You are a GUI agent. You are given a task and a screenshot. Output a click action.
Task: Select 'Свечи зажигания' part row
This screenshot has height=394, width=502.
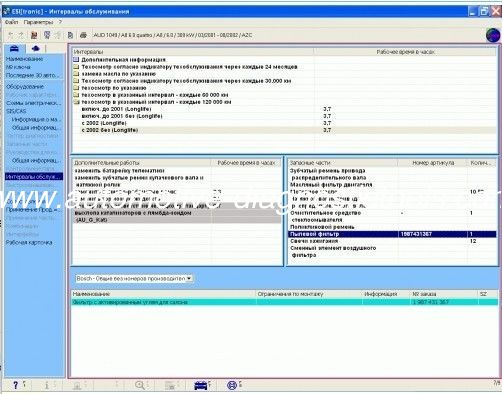[x=392, y=241]
